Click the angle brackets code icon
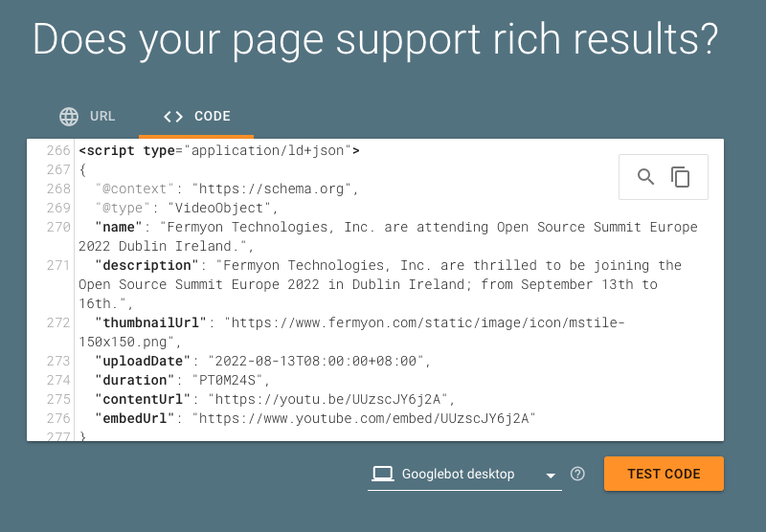This screenshot has height=532, width=766. point(172,117)
